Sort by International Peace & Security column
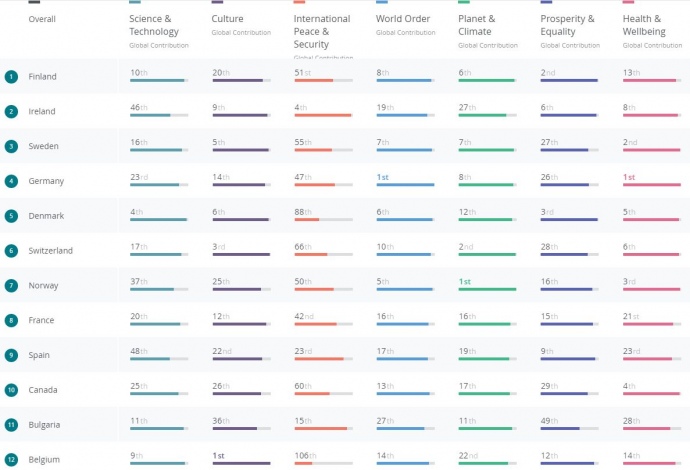The image size is (690, 470). pyautogui.click(x=321, y=32)
